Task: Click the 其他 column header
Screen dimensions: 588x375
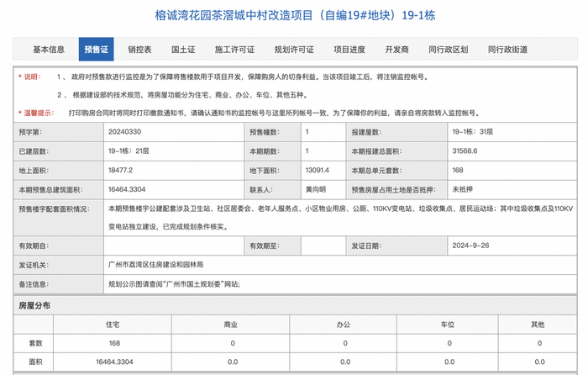Action: 538,325
